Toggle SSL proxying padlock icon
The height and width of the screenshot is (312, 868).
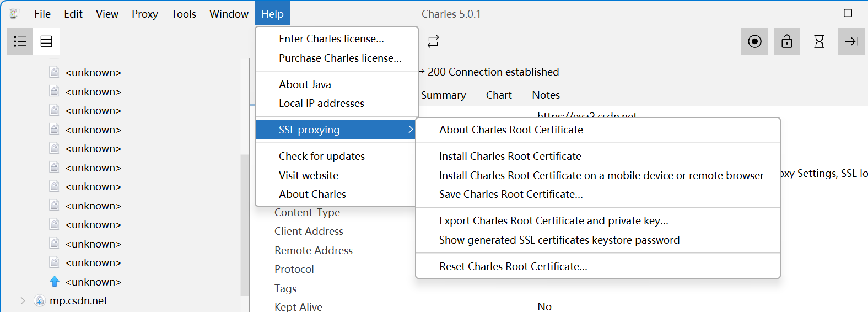[787, 41]
